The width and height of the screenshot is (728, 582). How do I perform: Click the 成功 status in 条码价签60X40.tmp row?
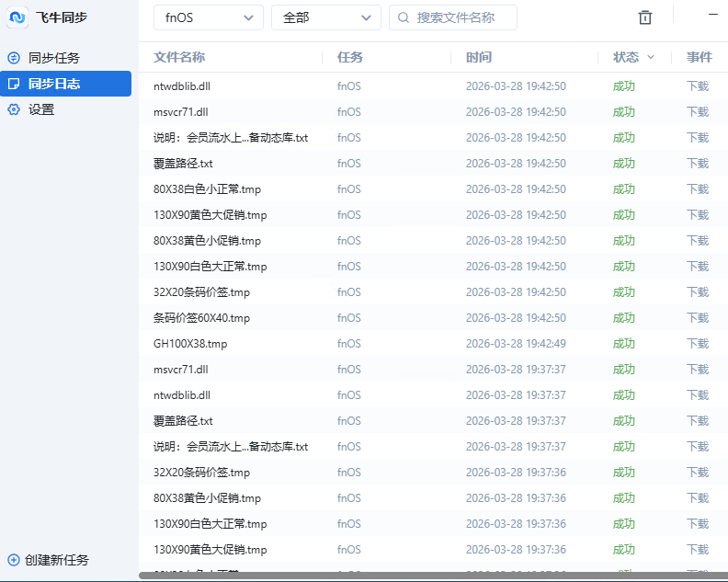(623, 318)
